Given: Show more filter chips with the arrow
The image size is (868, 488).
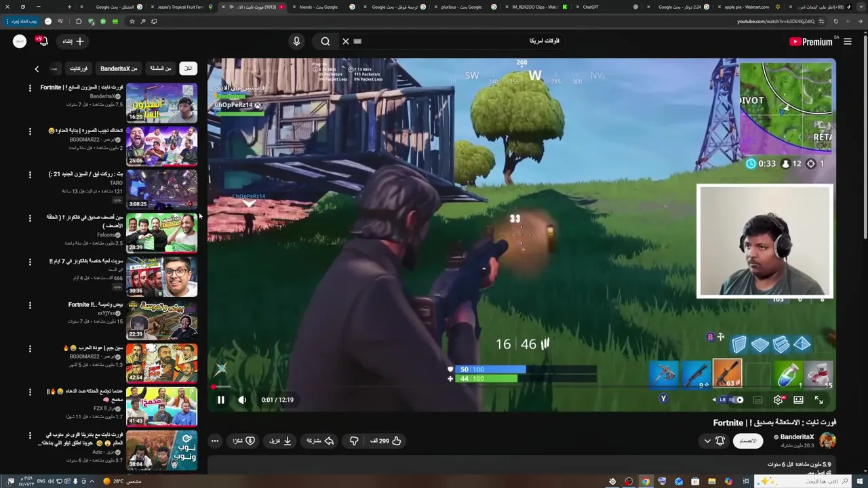Looking at the screenshot, I should coord(37,68).
